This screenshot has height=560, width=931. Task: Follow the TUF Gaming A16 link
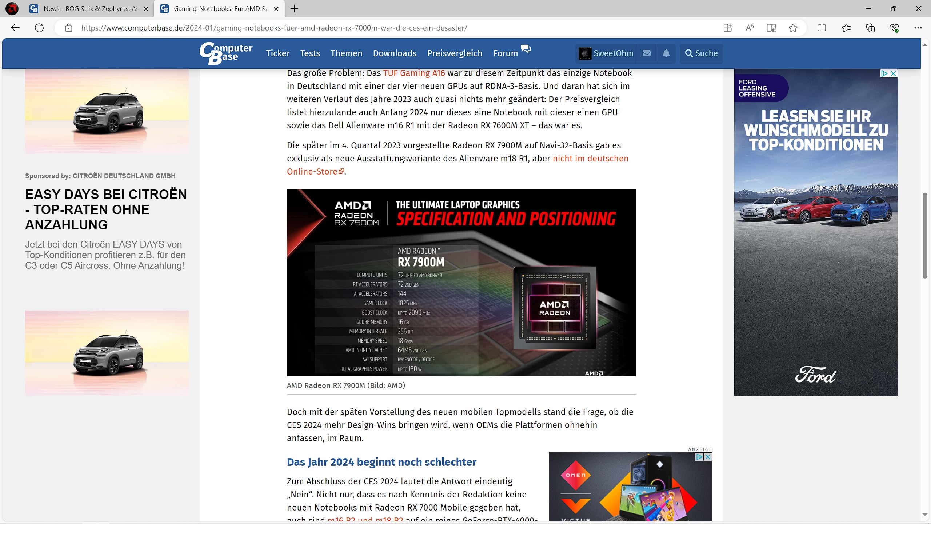pyautogui.click(x=414, y=73)
